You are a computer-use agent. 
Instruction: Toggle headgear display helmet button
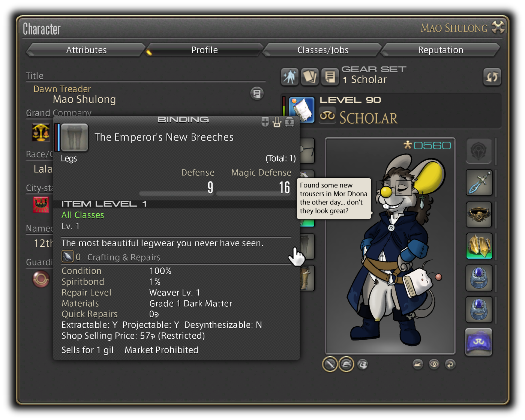pyautogui.click(x=346, y=364)
